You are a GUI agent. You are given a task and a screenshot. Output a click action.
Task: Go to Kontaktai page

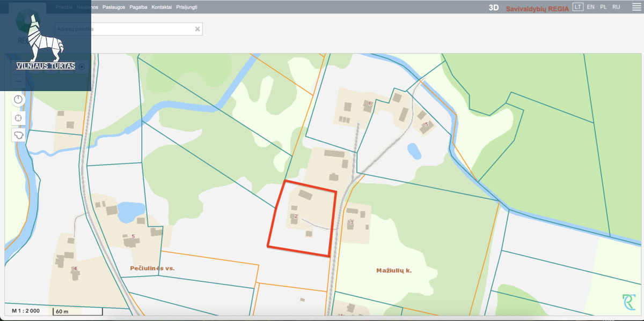(162, 7)
